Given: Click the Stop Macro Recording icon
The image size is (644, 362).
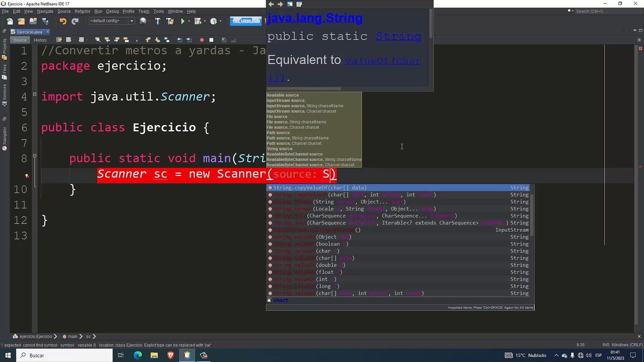Looking at the screenshot, I should point(211,40).
